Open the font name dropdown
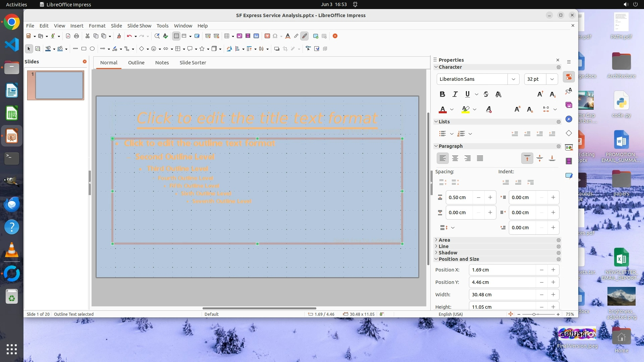The width and height of the screenshot is (644, 362). click(513, 79)
